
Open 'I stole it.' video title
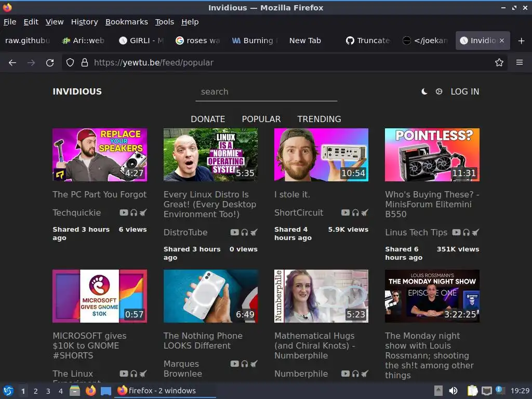(x=292, y=194)
